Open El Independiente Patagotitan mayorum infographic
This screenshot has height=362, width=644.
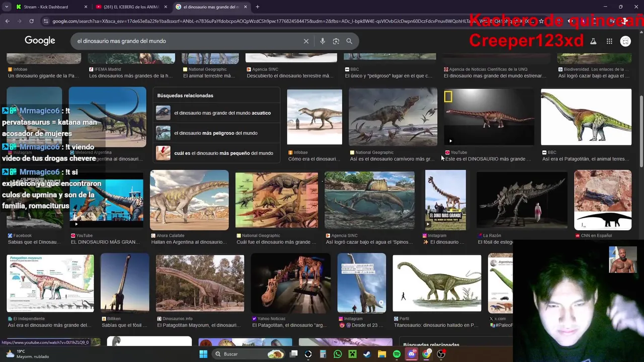(x=50, y=283)
